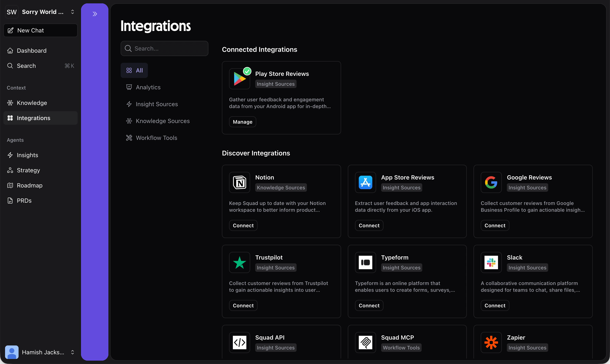
Task: Click Manage on Play Store Reviews
Action: click(x=242, y=122)
